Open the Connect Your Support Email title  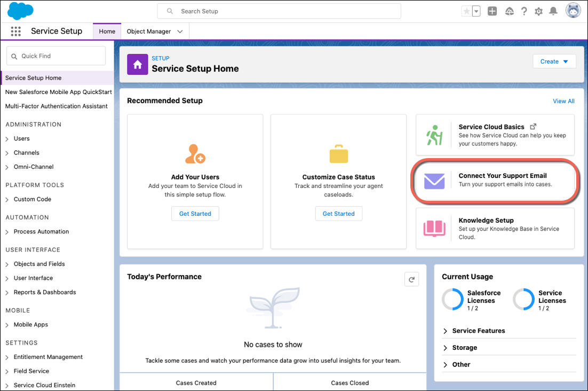pos(503,176)
